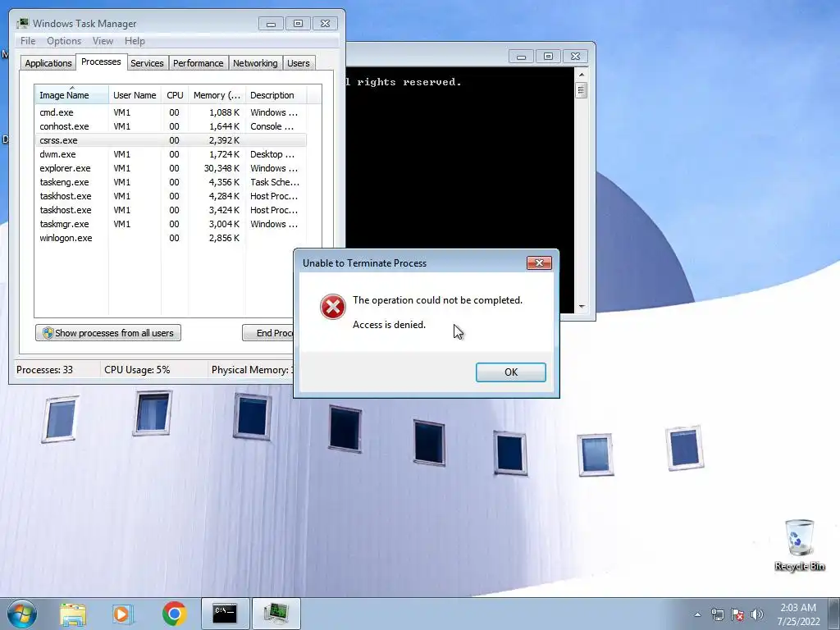Click the command prompt scrollbar thumb

582,90
